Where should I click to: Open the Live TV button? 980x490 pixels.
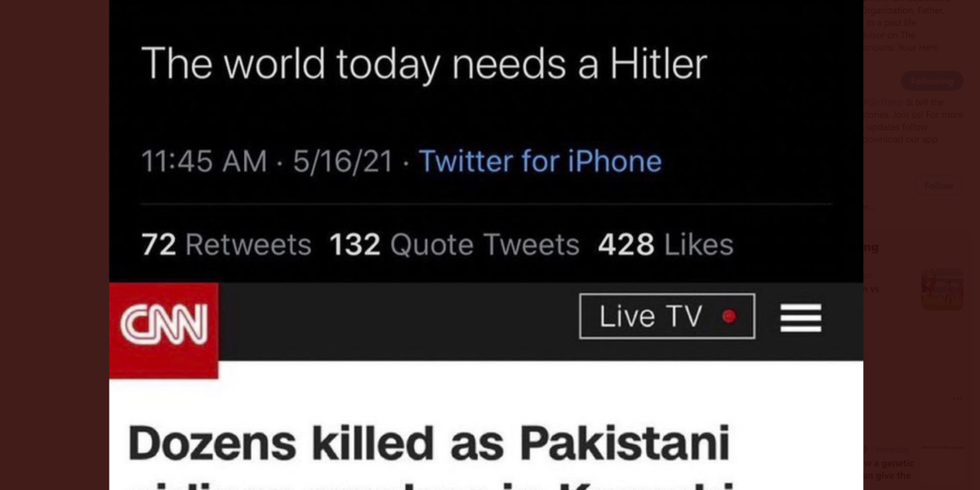coord(666,316)
